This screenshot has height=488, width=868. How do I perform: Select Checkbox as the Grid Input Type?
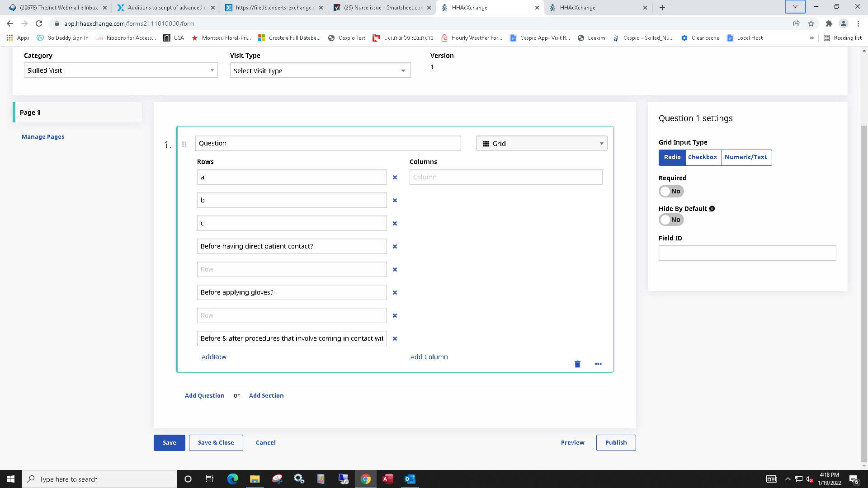[703, 157]
